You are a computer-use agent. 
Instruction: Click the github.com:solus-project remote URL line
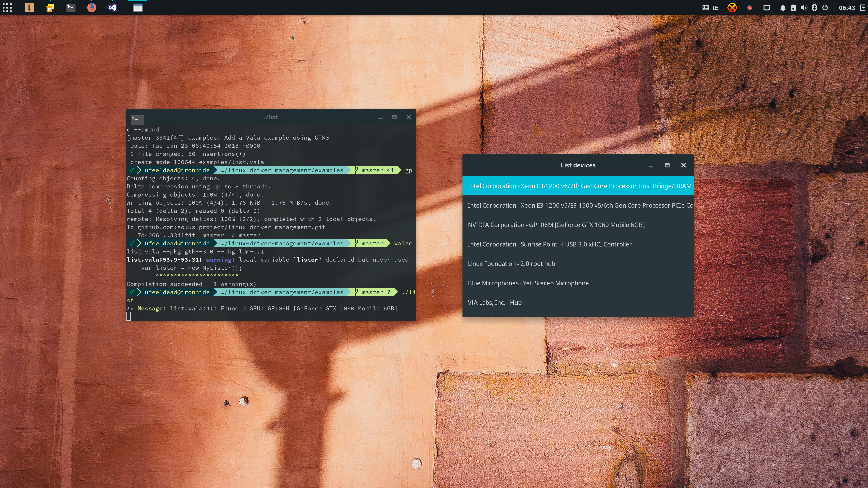[x=226, y=227]
